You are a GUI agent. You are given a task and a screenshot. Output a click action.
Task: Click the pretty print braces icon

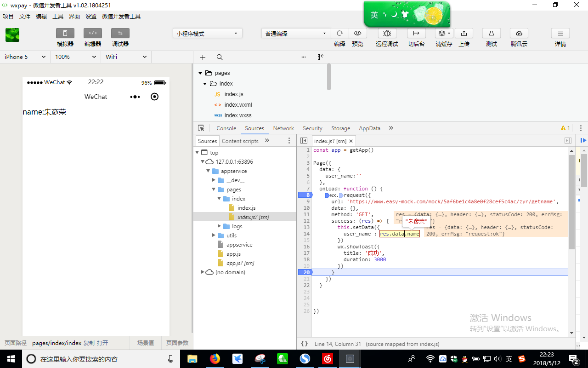click(304, 344)
